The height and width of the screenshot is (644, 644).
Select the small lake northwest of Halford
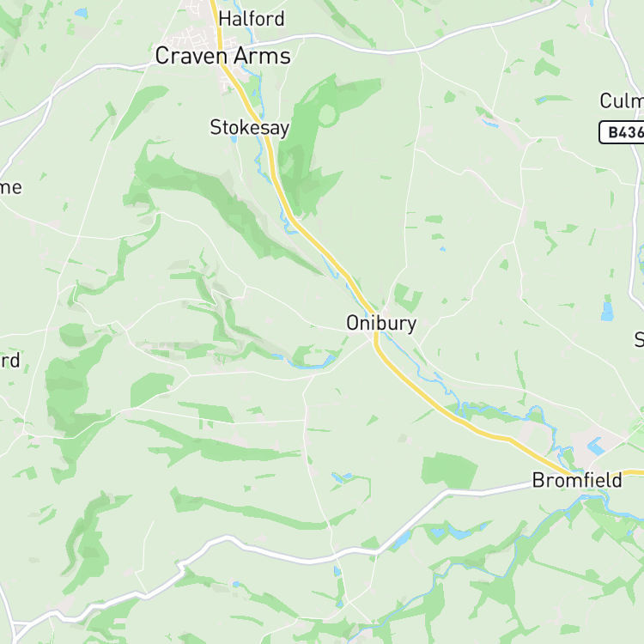point(82,14)
